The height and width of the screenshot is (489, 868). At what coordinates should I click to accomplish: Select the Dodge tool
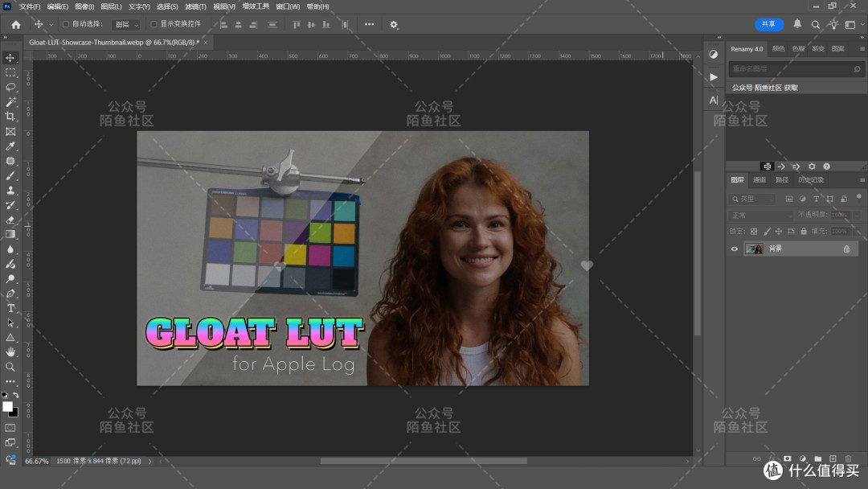[x=10, y=278]
